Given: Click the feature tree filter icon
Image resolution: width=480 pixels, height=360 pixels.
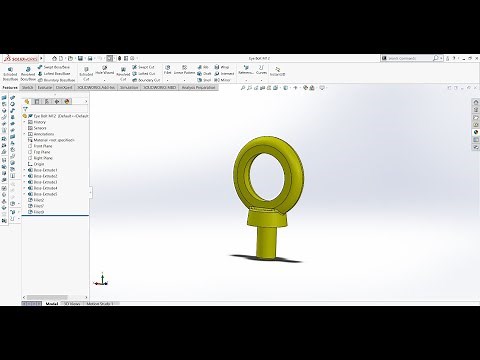Looking at the screenshot, I should tap(25, 109).
